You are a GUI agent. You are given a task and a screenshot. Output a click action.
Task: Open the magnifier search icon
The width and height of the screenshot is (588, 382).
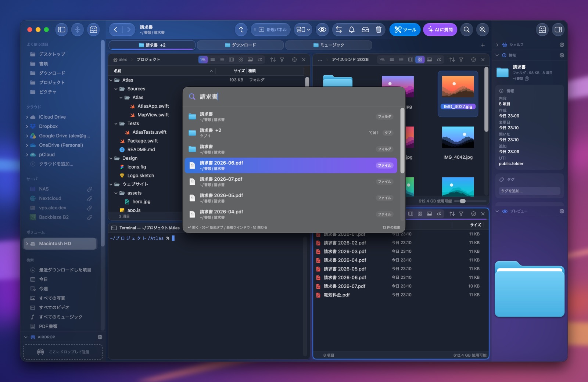467,30
